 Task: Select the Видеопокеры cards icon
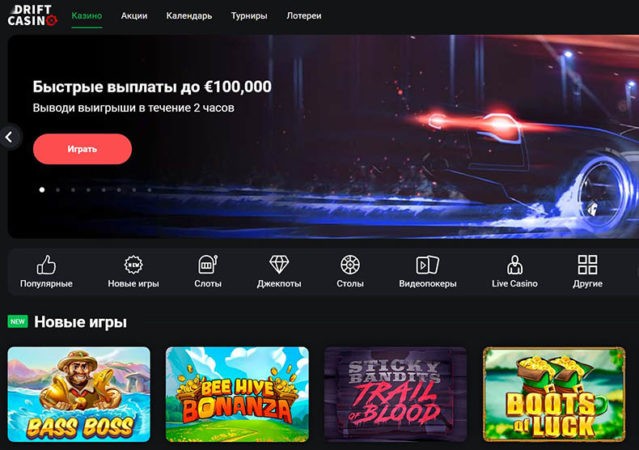(x=427, y=265)
